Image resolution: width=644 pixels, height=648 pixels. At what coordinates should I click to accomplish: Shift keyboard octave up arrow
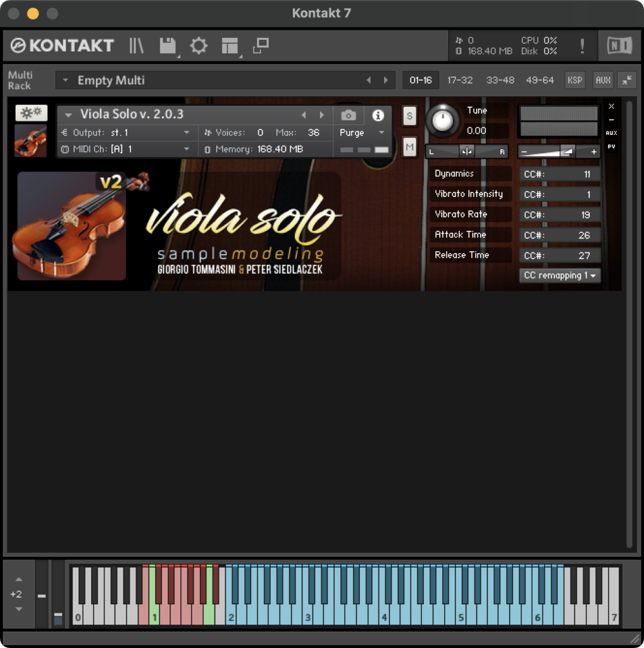coord(18,580)
